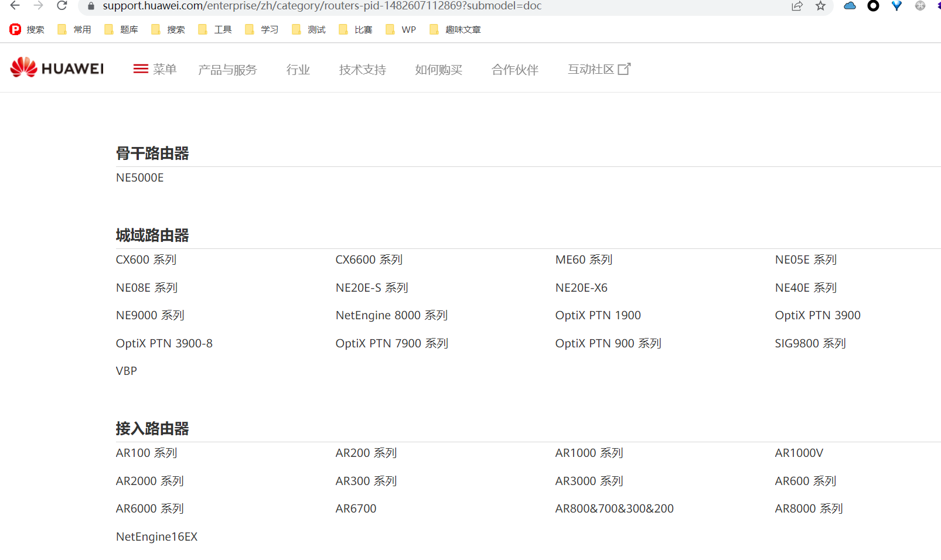Open the OptiX PTN 3900 link

[x=817, y=315]
